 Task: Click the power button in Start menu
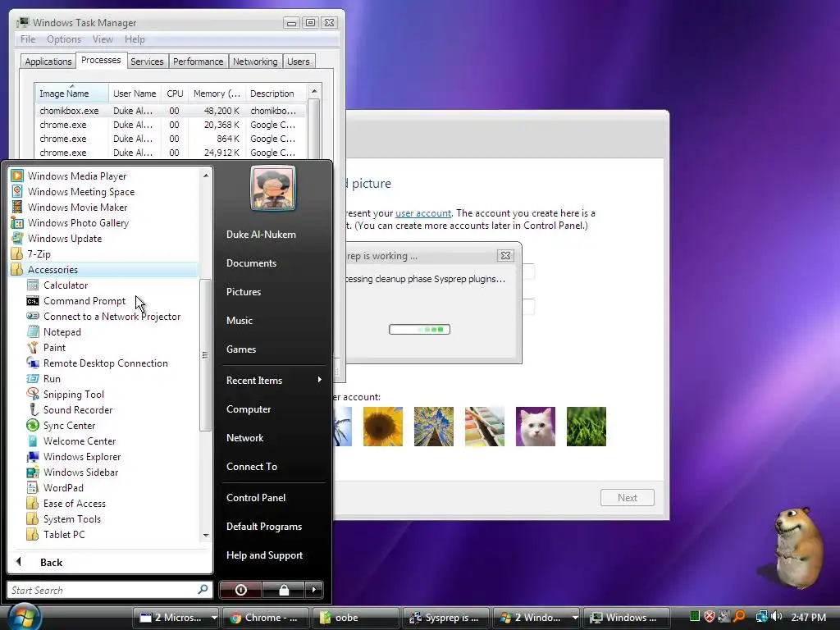(x=240, y=590)
